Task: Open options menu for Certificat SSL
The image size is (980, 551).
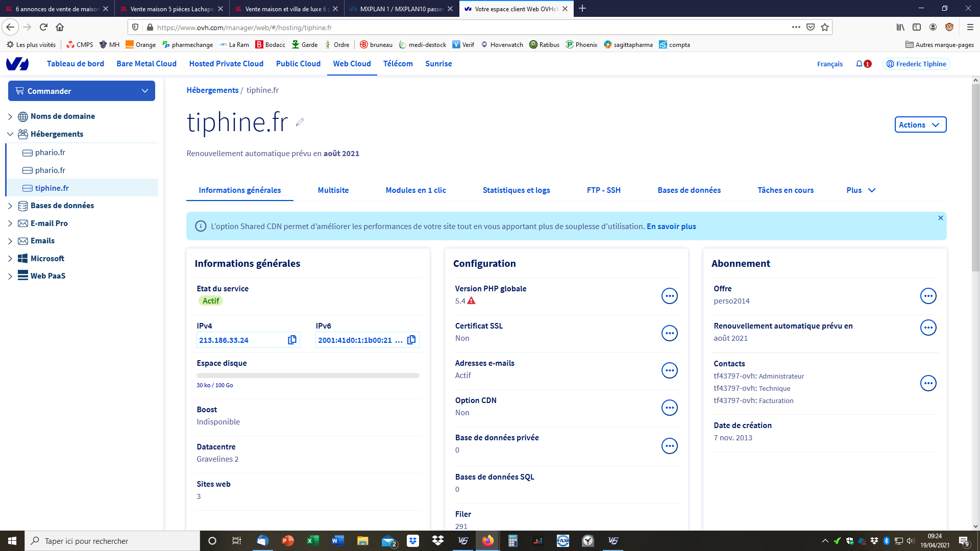Action: point(669,333)
